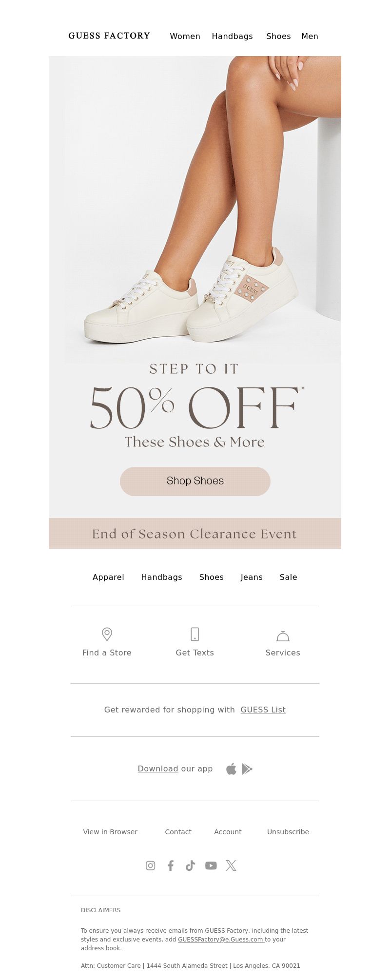Click the Jeans category link
390x980 pixels.
[x=252, y=577]
